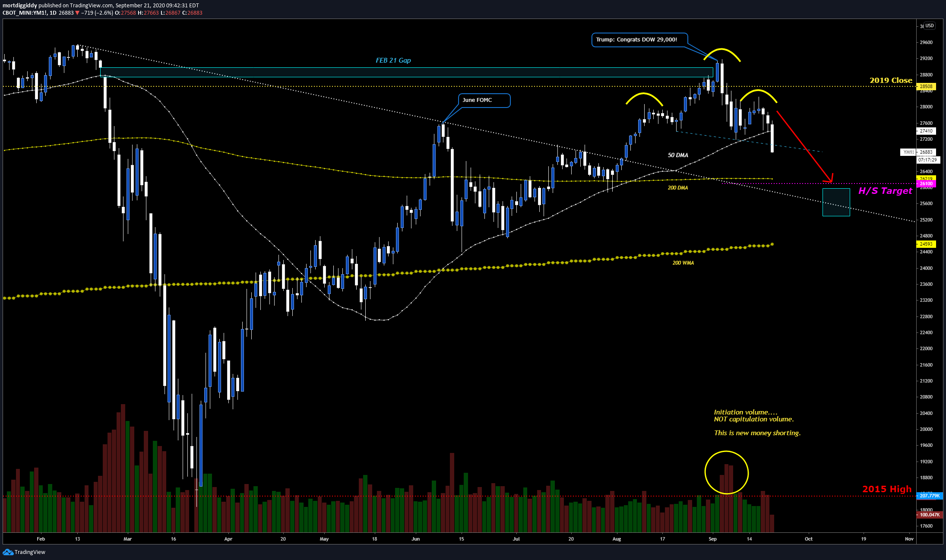Click the 07:17:29 countdown tag

[927, 160]
